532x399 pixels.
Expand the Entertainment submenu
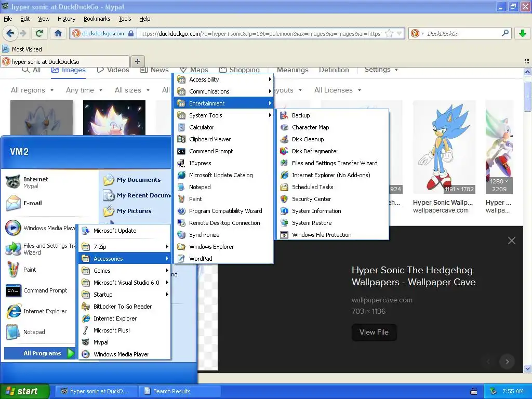coord(223,103)
